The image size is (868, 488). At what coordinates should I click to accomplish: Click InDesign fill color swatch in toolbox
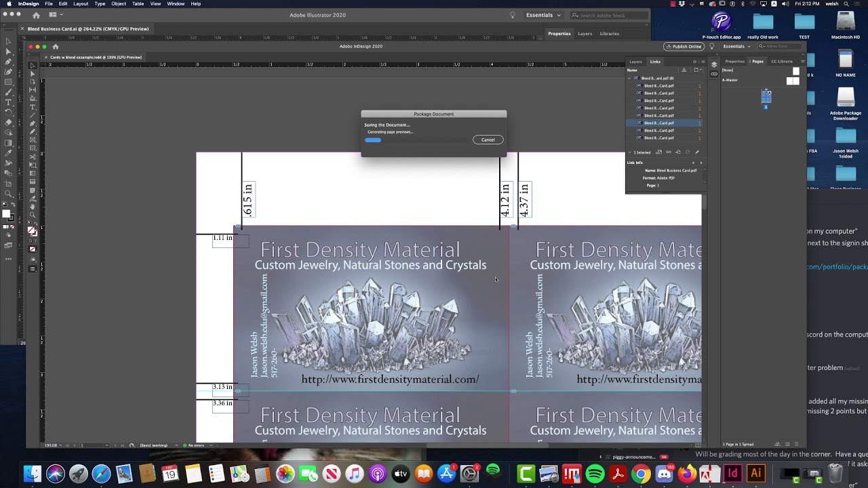click(31, 230)
